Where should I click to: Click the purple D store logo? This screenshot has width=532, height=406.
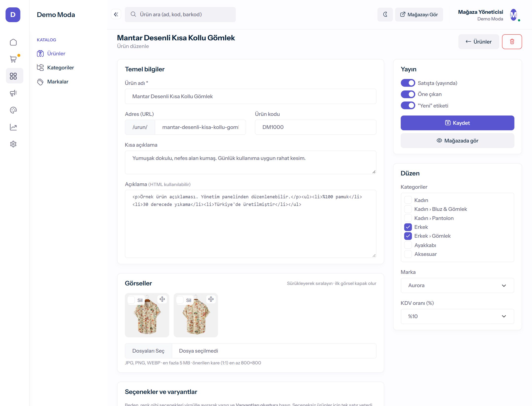coord(13,15)
